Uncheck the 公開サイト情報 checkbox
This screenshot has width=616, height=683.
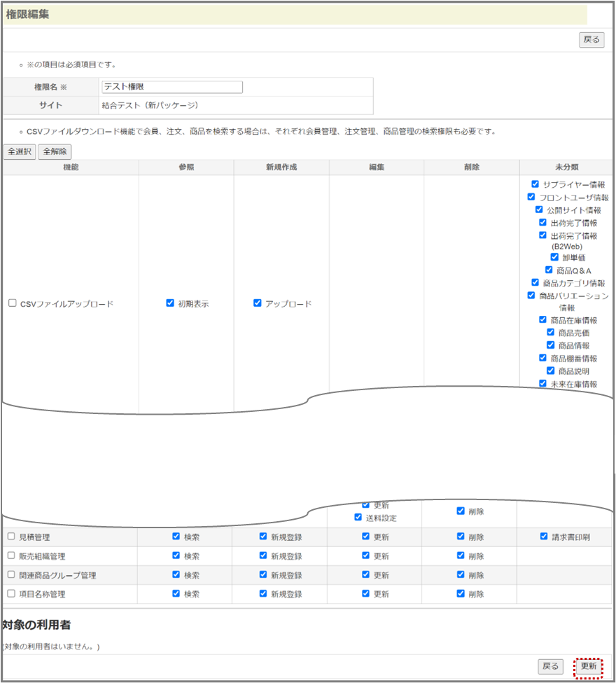[x=540, y=209]
